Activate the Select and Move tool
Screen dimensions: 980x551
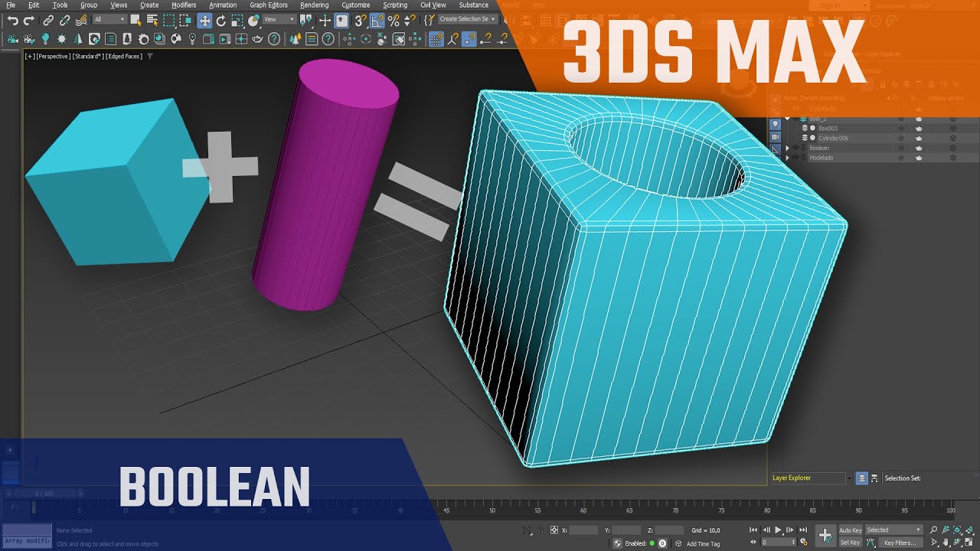(204, 21)
